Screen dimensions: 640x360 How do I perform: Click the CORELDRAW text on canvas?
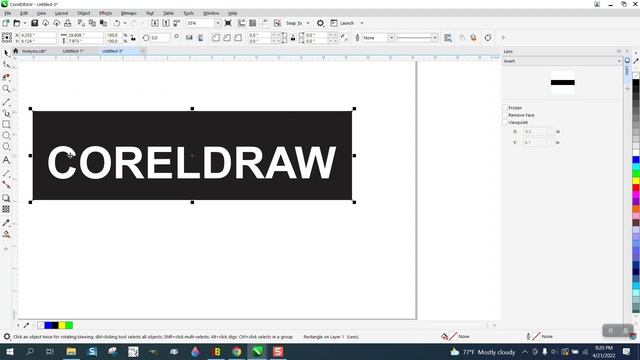click(192, 162)
